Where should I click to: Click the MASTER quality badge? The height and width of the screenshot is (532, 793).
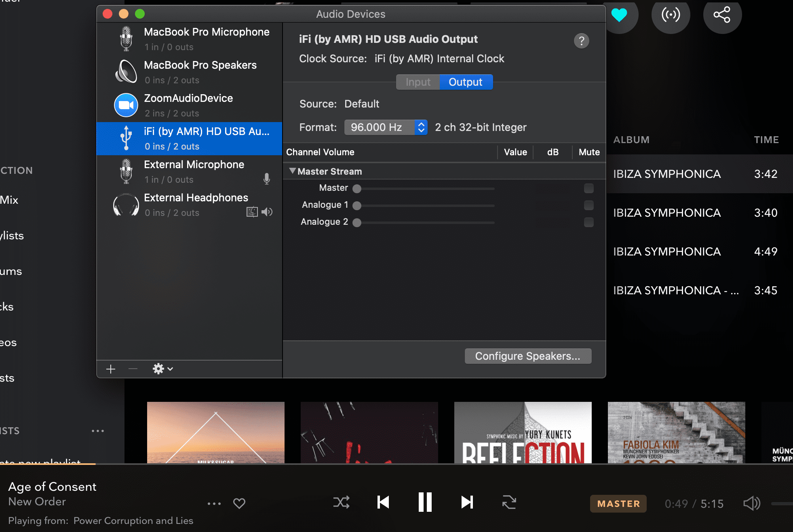pos(618,504)
